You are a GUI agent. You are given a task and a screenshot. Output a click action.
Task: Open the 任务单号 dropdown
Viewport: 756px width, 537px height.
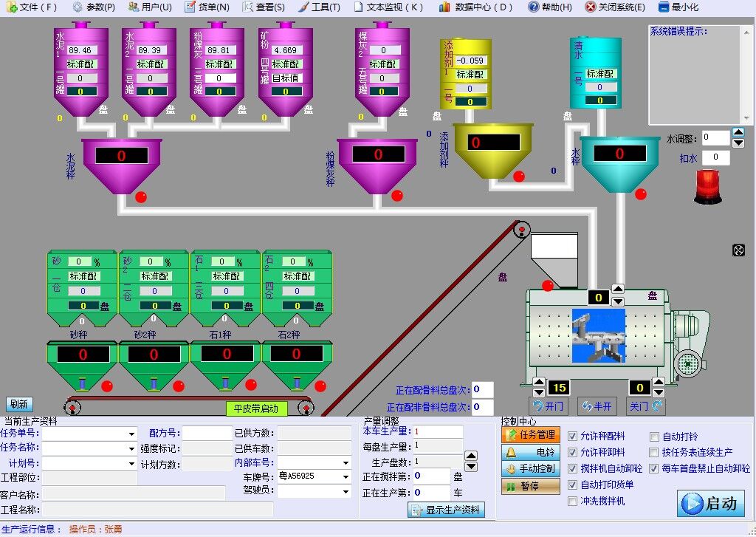tap(131, 434)
